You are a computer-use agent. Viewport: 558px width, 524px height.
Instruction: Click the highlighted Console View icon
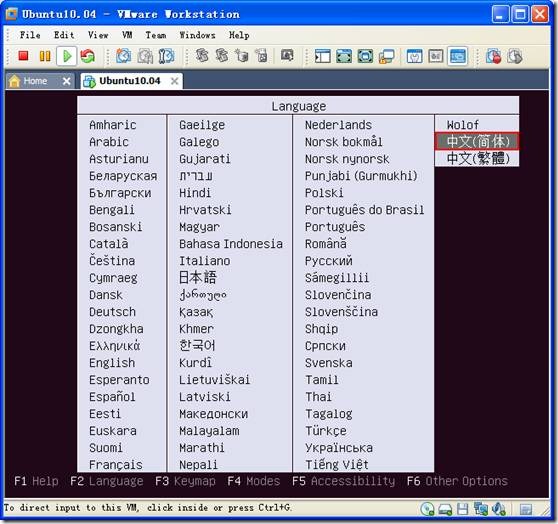coord(457,56)
